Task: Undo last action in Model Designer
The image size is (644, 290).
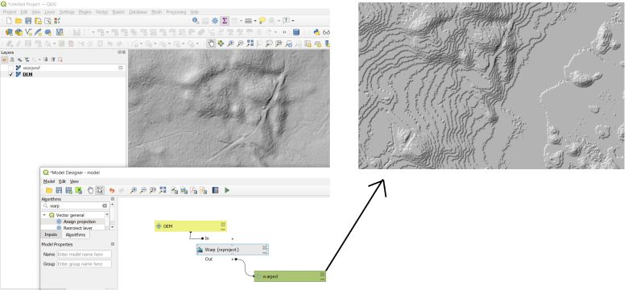Action: click(112, 190)
